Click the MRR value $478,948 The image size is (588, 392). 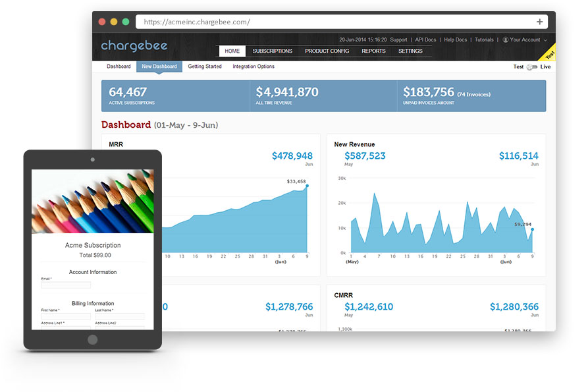coord(292,155)
